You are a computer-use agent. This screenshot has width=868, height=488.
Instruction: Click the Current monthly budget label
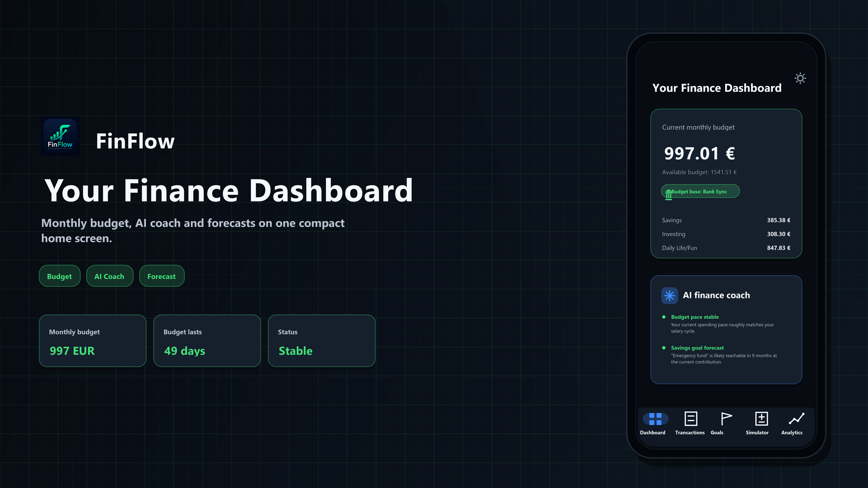(x=698, y=127)
